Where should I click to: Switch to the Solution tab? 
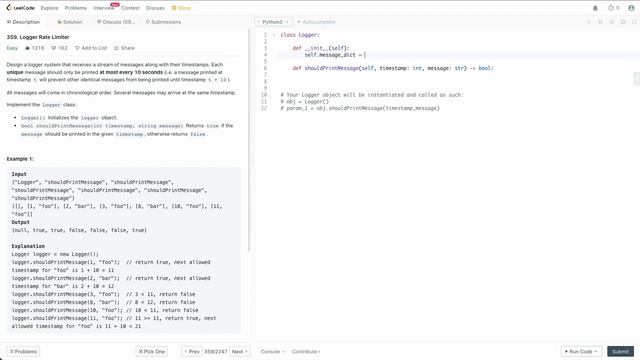[70, 22]
